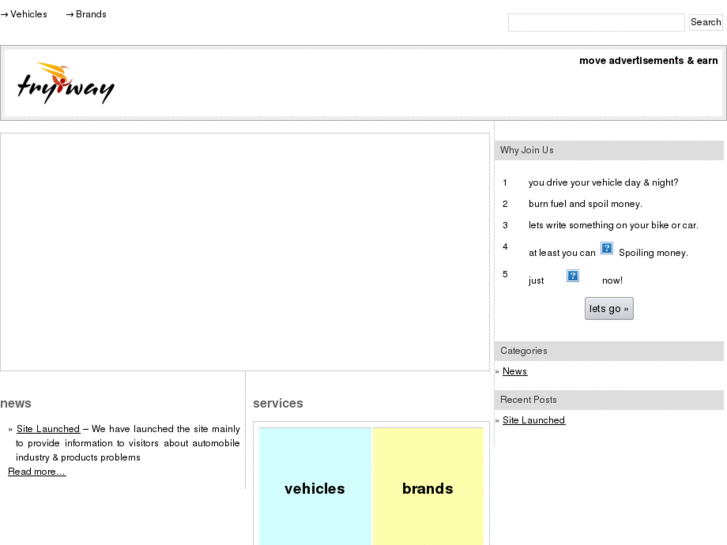
Task: Click the Search button
Action: [706, 22]
